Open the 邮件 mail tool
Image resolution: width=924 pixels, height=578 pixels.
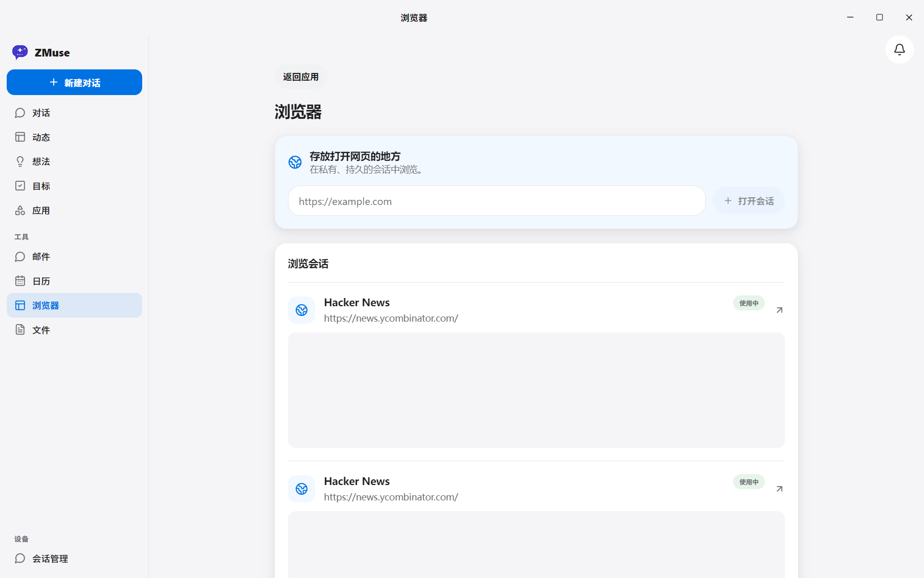pyautogui.click(x=74, y=256)
